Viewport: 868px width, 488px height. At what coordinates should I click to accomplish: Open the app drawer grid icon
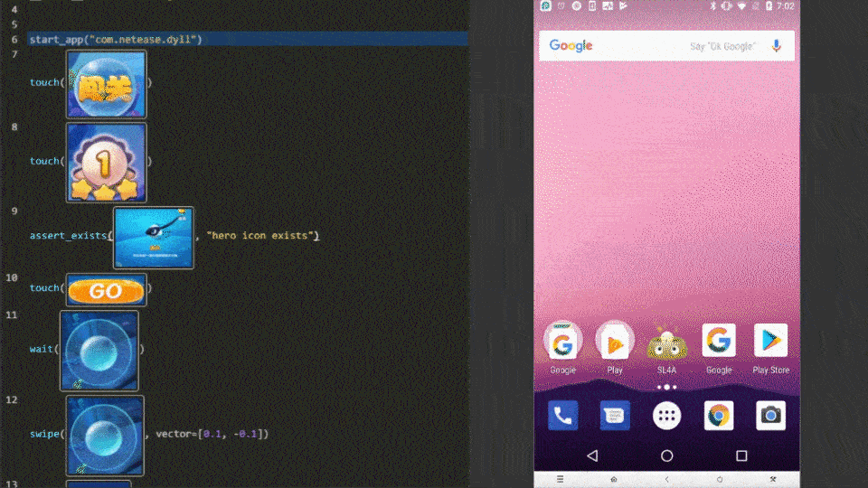pyautogui.click(x=666, y=416)
